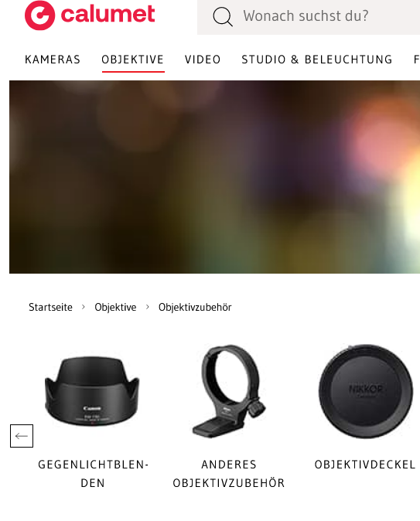Focus the 'Wonach suchst du?' search field
Viewport: 420px width, 521px height.
[309, 16]
